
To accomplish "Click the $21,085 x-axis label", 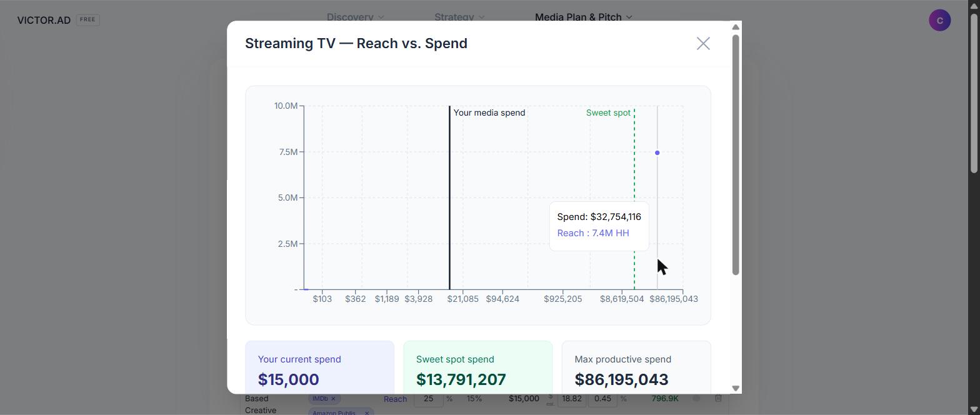I will click(x=463, y=299).
